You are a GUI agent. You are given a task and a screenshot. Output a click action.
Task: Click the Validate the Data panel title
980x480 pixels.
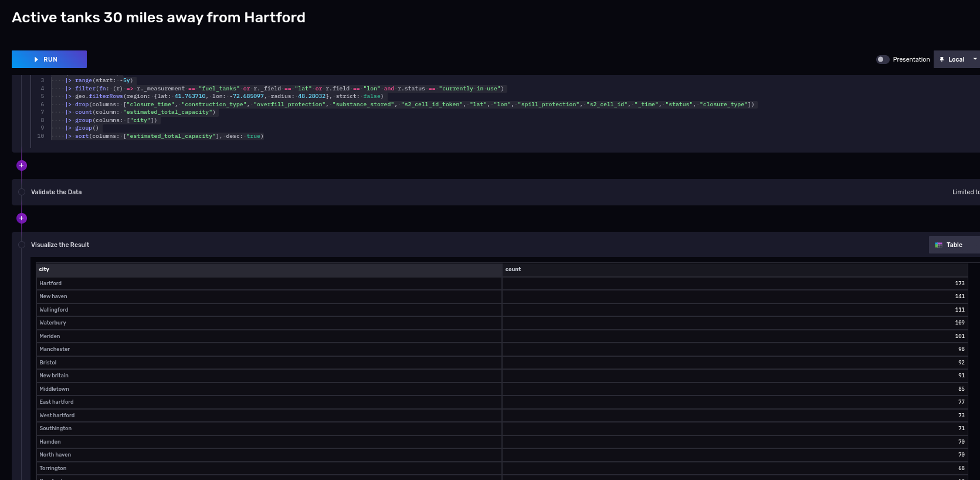[56, 192]
